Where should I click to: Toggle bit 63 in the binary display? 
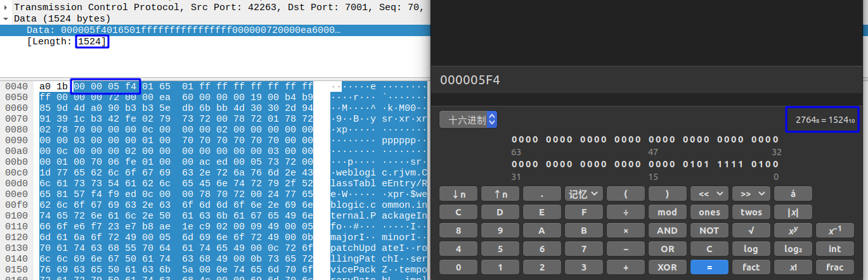(514, 139)
